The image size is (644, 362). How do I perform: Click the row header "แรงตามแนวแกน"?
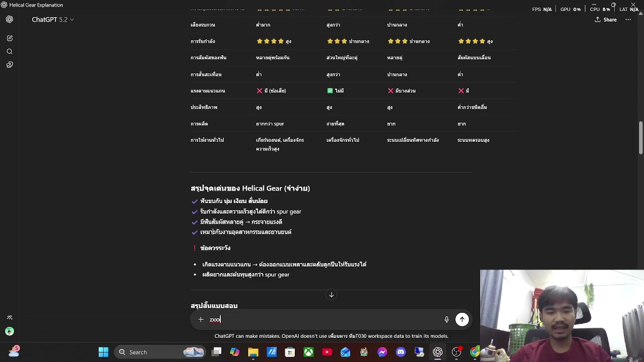pyautogui.click(x=208, y=91)
